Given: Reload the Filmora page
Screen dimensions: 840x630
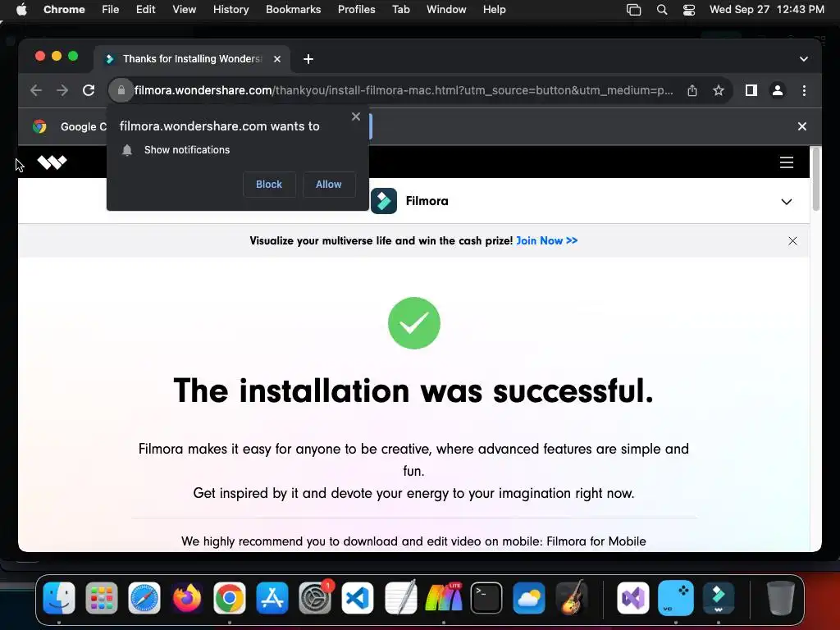Looking at the screenshot, I should point(89,90).
